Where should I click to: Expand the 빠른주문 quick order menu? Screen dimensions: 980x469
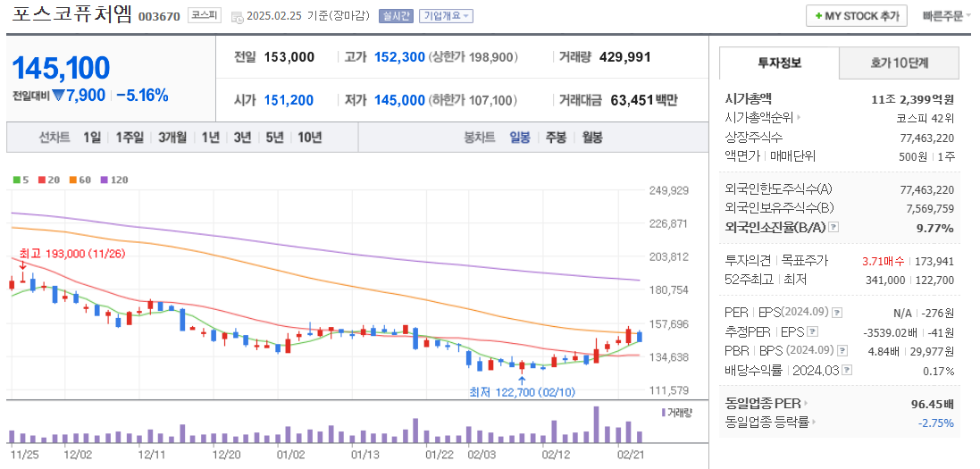[948, 16]
